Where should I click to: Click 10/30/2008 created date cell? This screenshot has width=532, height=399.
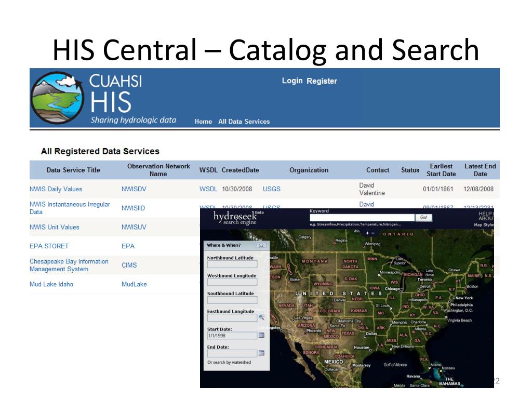(x=237, y=189)
